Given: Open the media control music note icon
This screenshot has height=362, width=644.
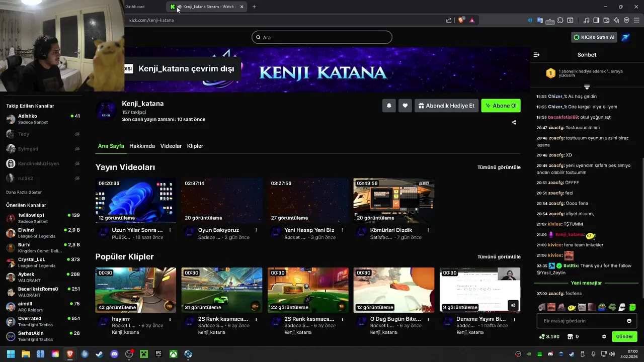Looking at the screenshot, I should [x=586, y=20].
